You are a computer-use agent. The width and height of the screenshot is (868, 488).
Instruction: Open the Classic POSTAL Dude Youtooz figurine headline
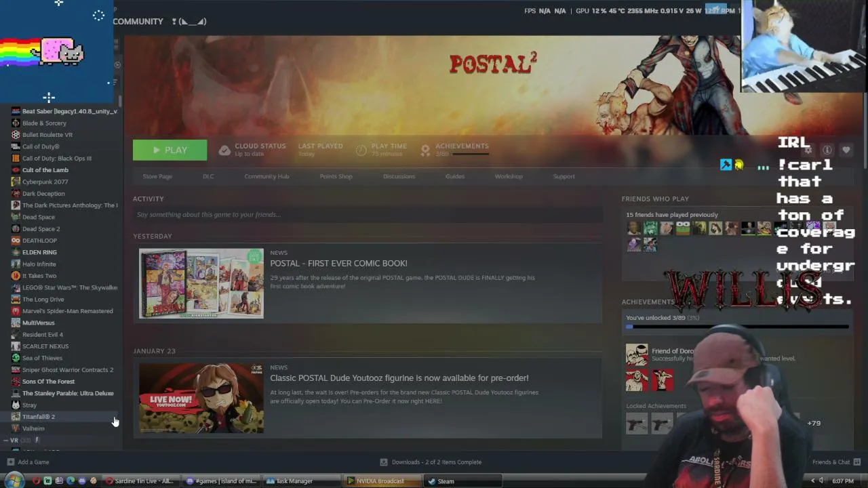point(399,378)
